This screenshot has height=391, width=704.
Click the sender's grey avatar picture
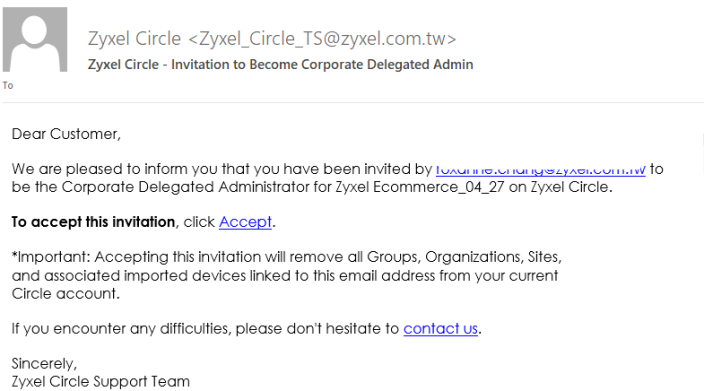point(35,40)
